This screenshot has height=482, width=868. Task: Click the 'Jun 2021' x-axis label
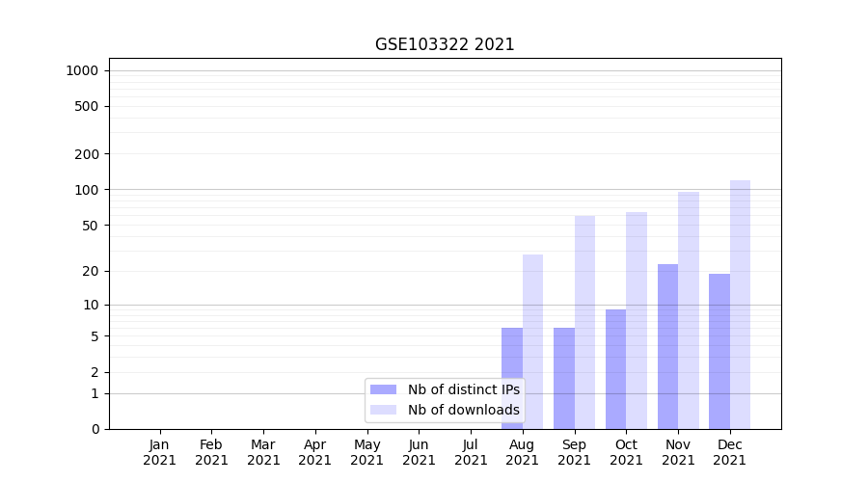pyautogui.click(x=419, y=452)
